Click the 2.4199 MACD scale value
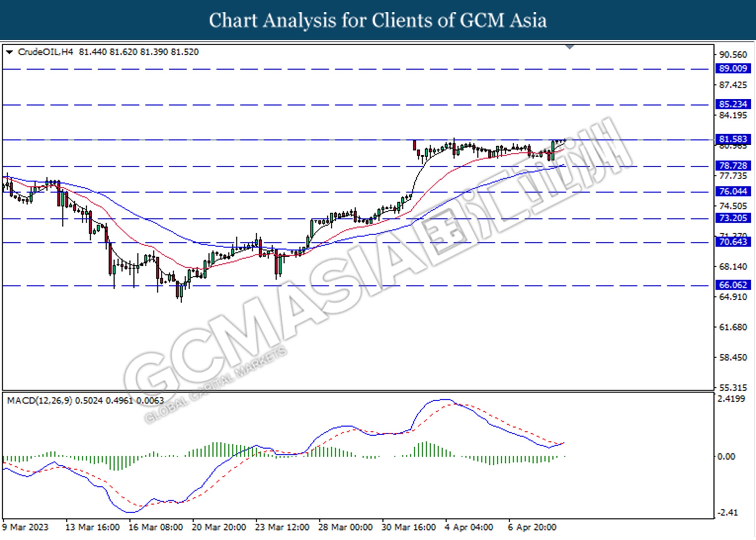The height and width of the screenshot is (540, 756). 731,399
